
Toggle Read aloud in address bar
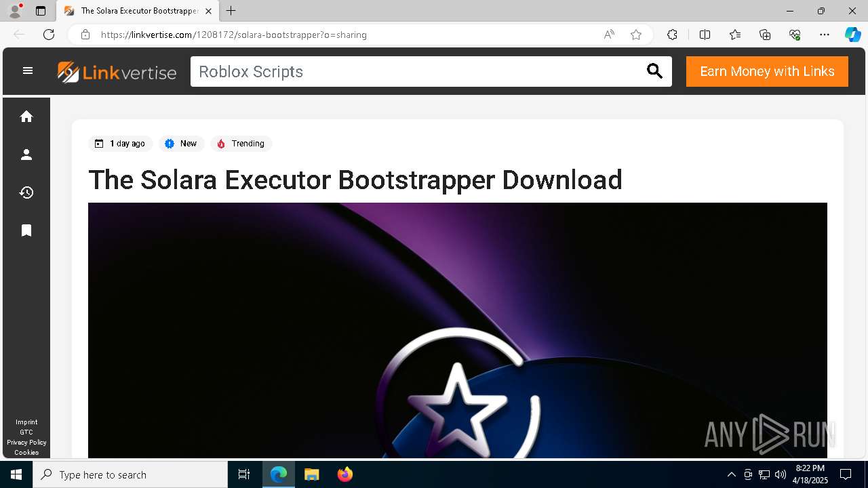coord(609,35)
